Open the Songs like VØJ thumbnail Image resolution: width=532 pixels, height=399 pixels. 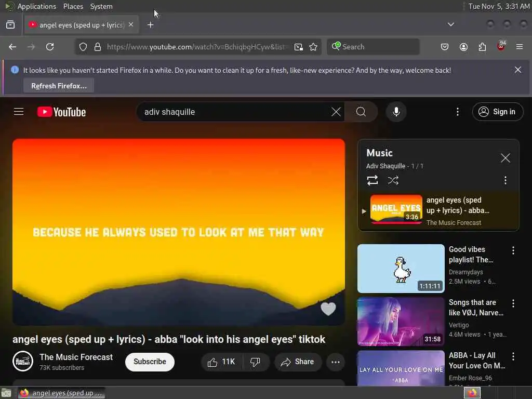(x=401, y=321)
